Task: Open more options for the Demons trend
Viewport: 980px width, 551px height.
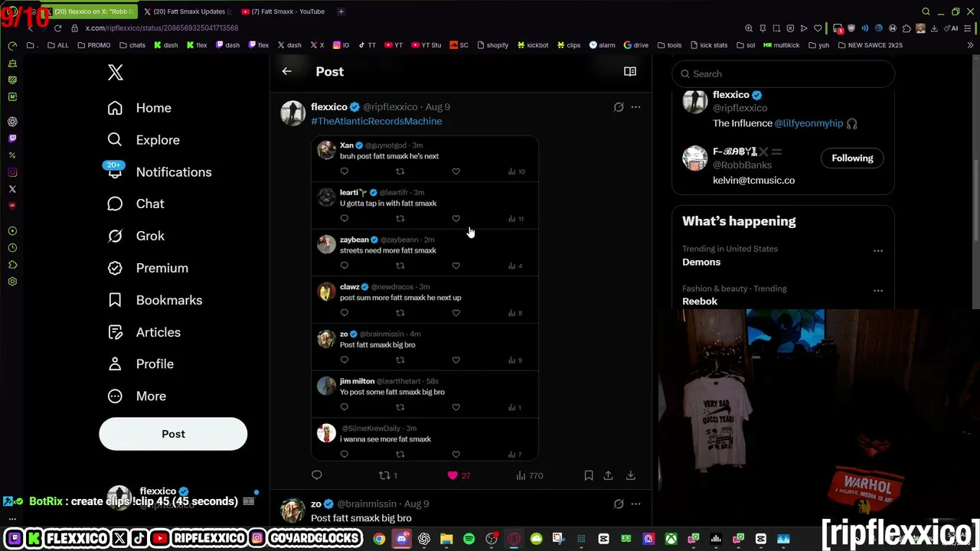Action: [x=878, y=250]
